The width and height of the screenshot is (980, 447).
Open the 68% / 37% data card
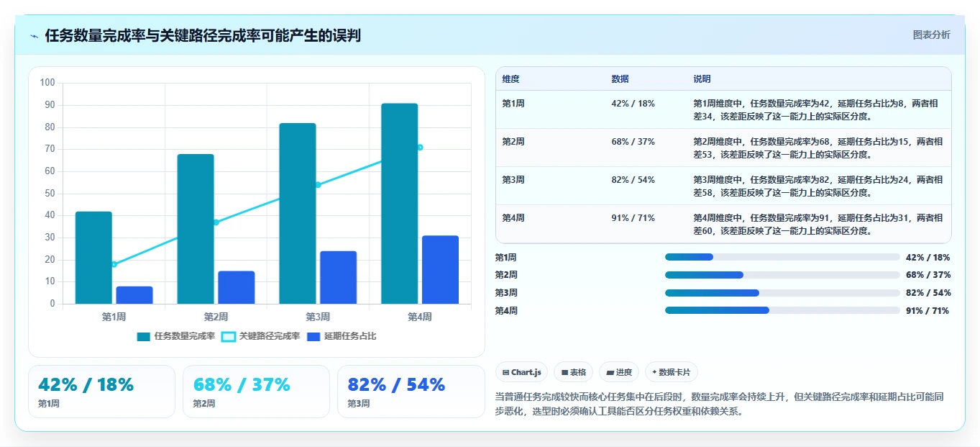[256, 392]
